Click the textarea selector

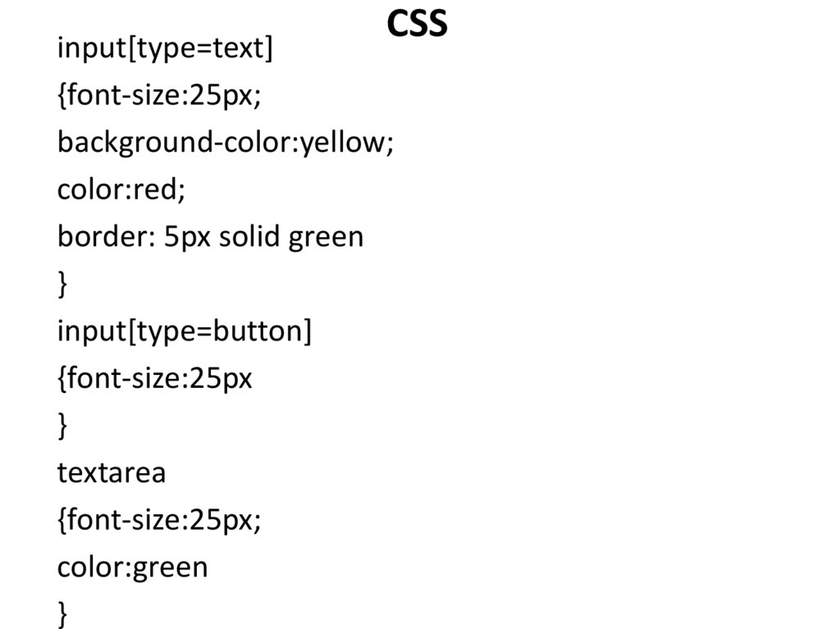[x=112, y=473]
